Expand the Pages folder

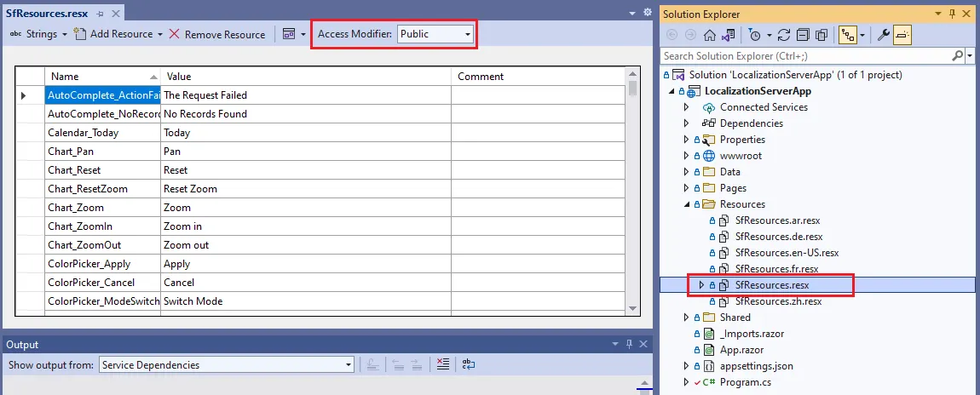click(686, 188)
